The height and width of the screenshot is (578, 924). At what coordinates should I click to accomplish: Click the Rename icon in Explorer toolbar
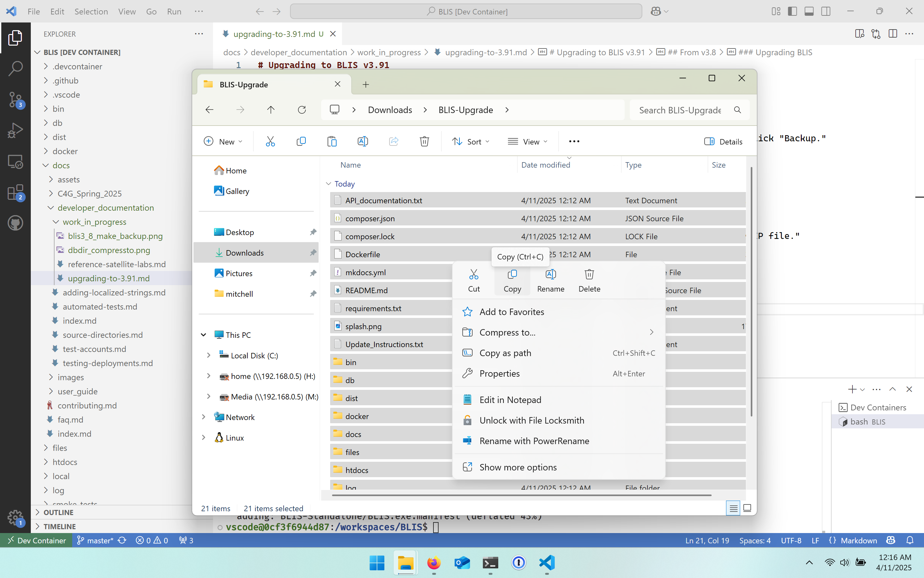(x=363, y=141)
